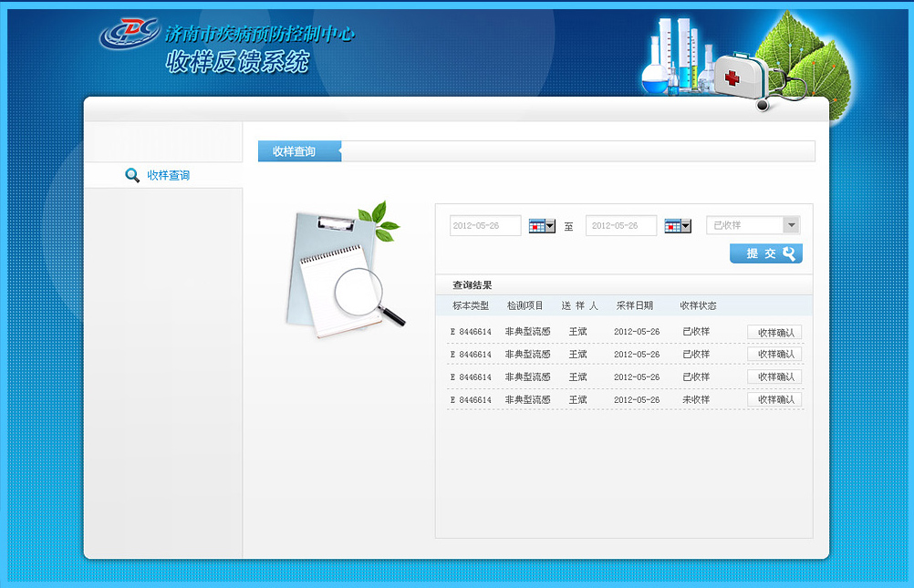This screenshot has height=588, width=914.
Task: Click the first aid kit image
Action: click(x=740, y=76)
